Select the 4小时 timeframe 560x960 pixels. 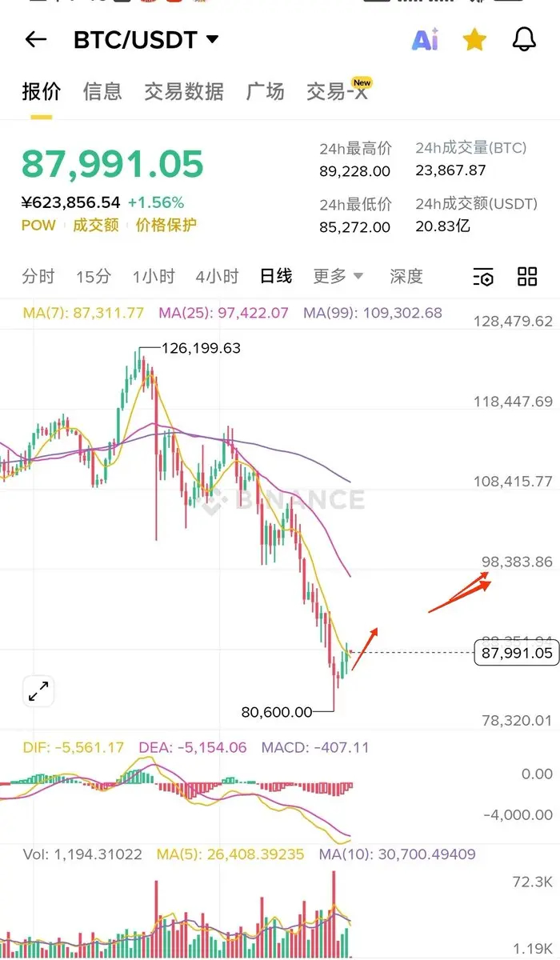(217, 276)
